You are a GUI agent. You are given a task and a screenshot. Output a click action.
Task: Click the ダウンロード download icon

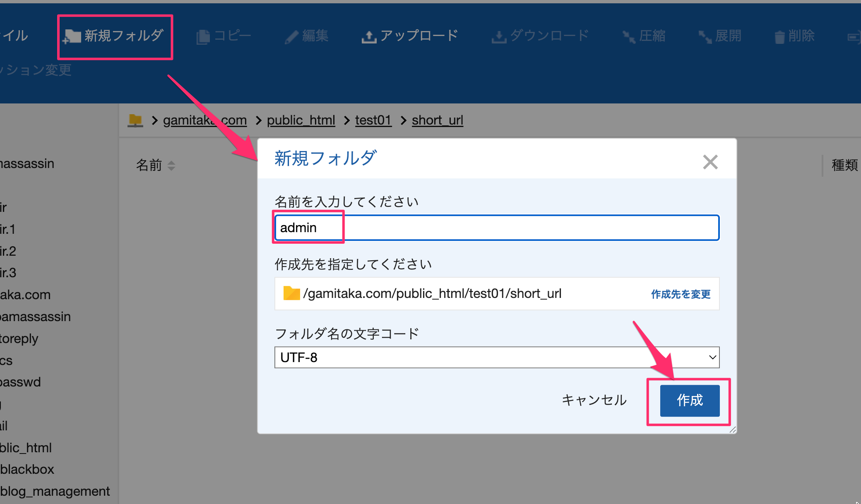(499, 37)
